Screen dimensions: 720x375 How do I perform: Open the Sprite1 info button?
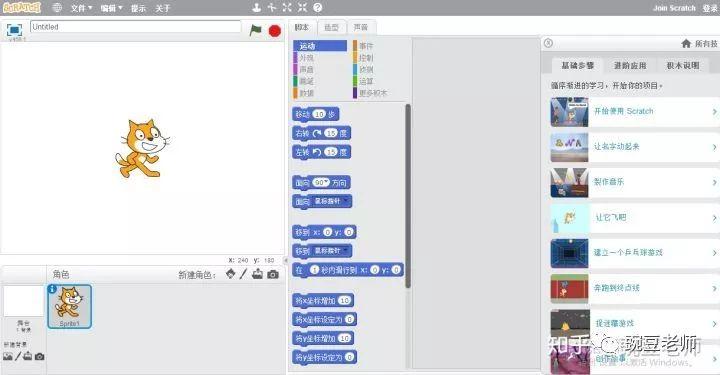pos(52,289)
